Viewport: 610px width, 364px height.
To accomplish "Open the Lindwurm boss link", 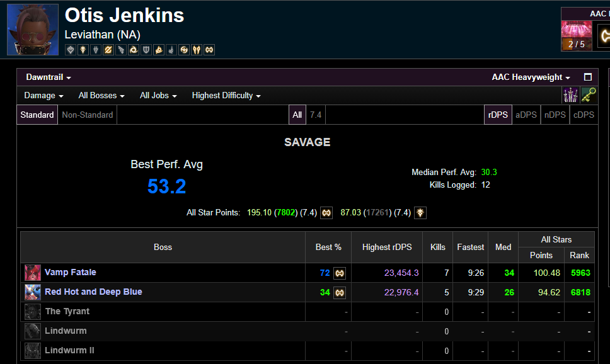I will click(66, 331).
